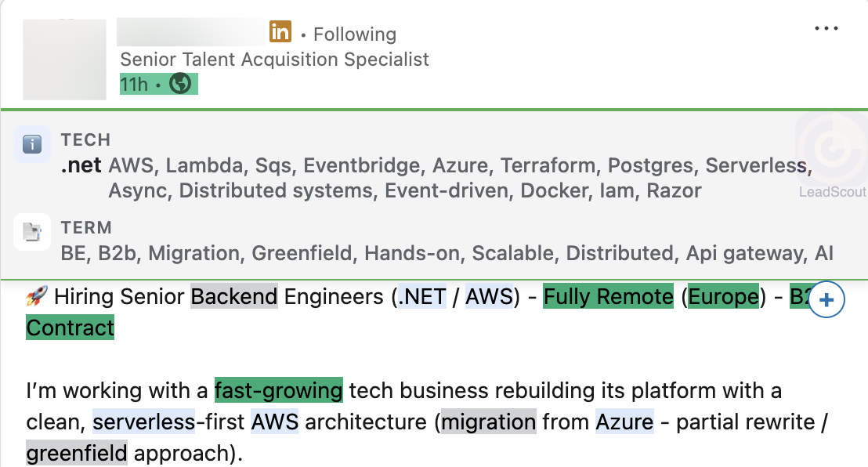Click the TECH section info icon
The height and width of the screenshot is (467, 868).
pyautogui.click(x=33, y=144)
